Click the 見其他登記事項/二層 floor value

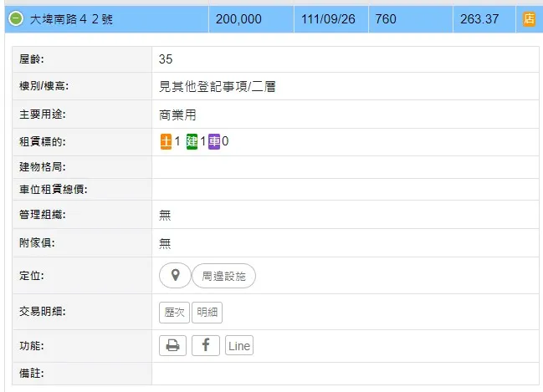coord(217,86)
